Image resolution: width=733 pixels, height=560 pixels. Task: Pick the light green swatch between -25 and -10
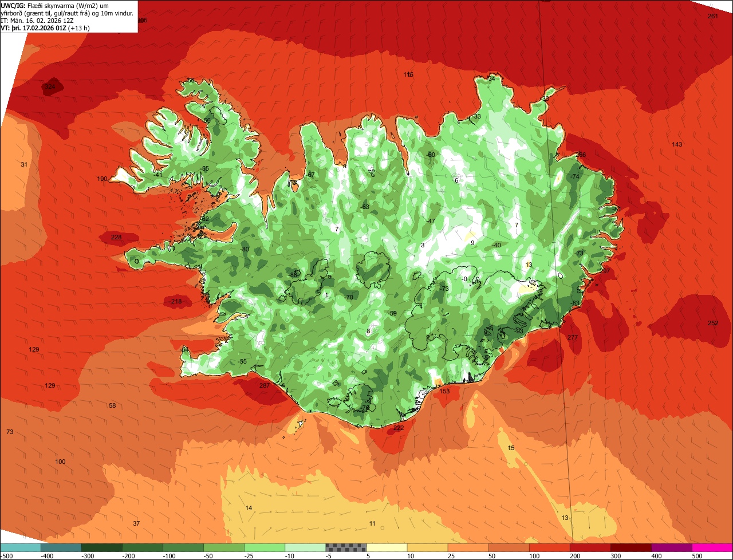pos(265,547)
